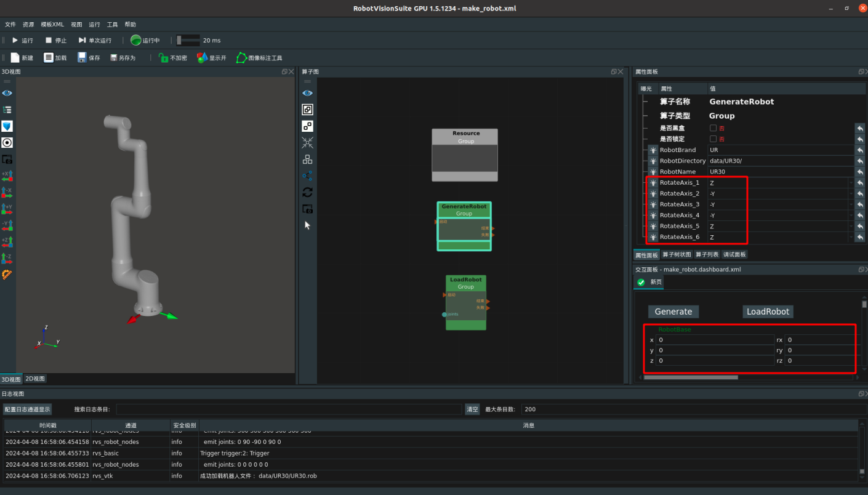The width and height of the screenshot is (868, 495).
Task: Click the green 运行中 status indicator
Action: pos(145,41)
